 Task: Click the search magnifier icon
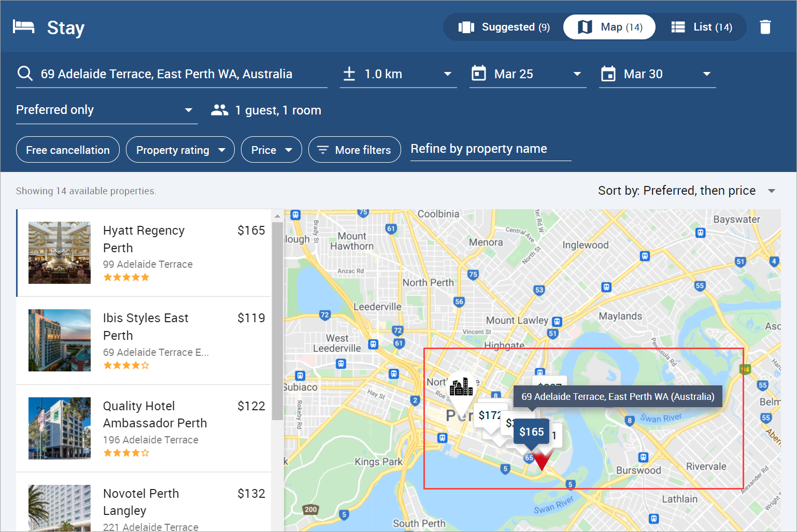25,74
